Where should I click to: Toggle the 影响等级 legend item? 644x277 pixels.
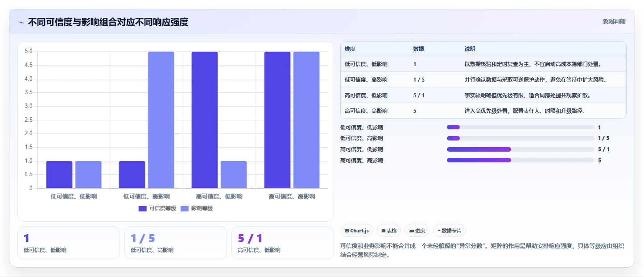tap(197, 208)
